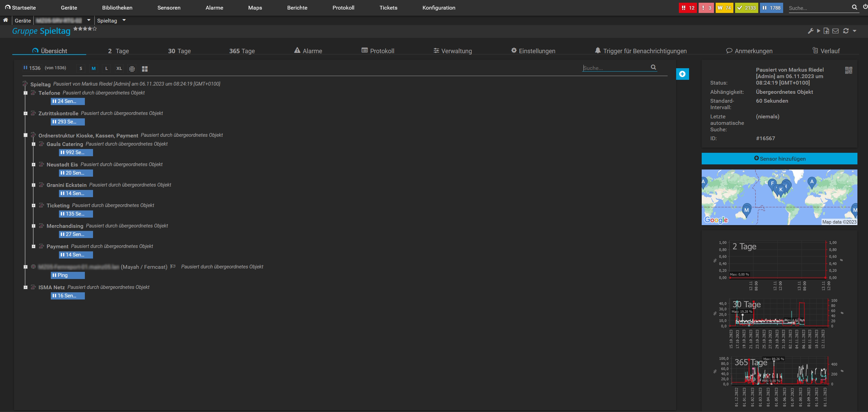Switch to the sunburst view icon
Image resolution: width=868 pixels, height=412 pixels.
[132, 69]
